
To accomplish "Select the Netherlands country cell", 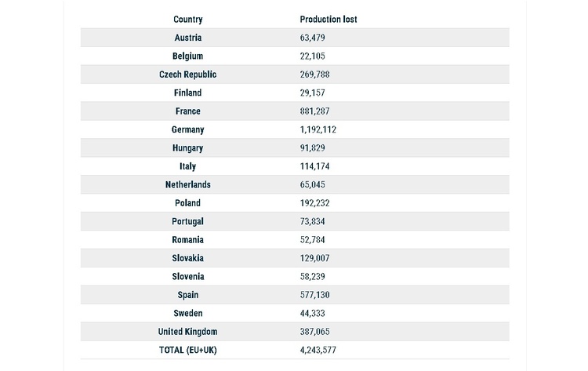I will point(188,184).
